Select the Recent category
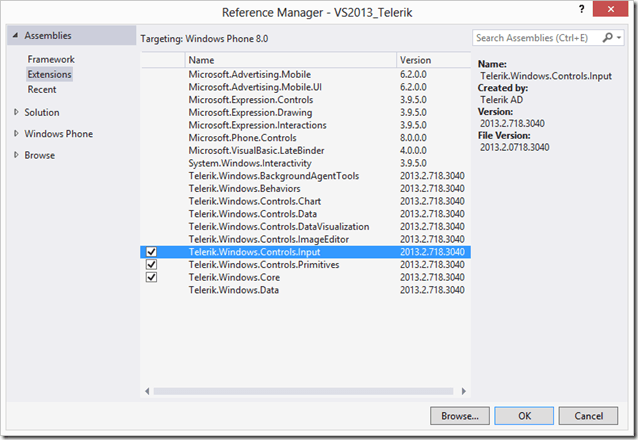The image size is (638, 440). click(42, 90)
